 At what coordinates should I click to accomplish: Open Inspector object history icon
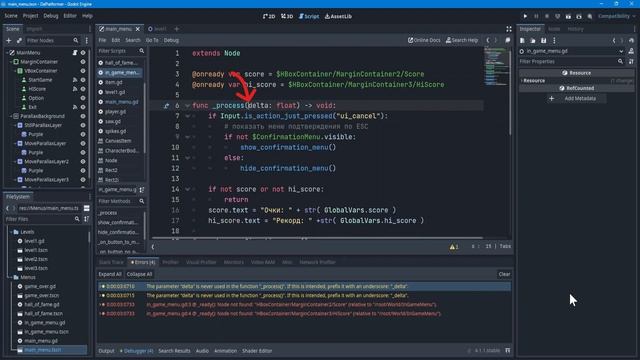point(631,40)
